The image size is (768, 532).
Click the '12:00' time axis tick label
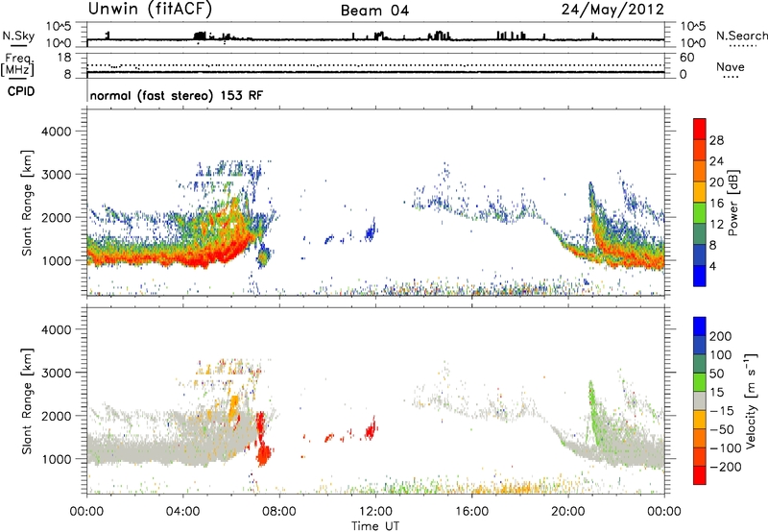pyautogui.click(x=375, y=512)
